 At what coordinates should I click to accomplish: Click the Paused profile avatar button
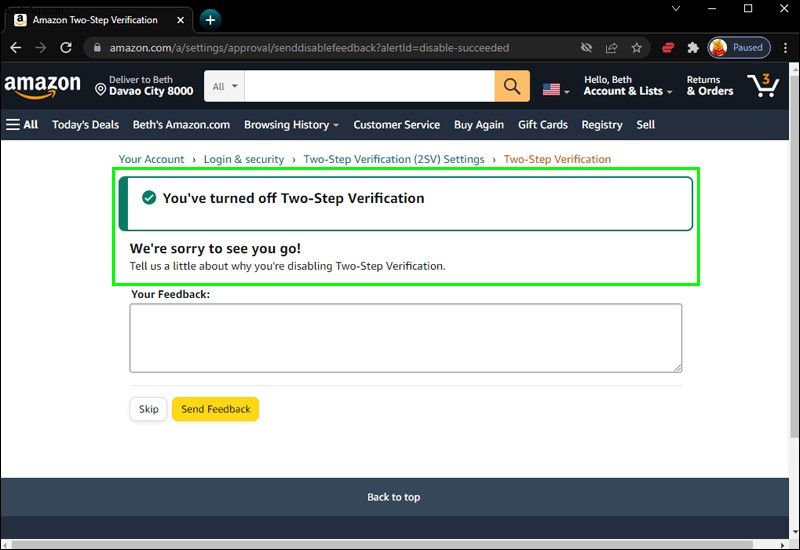click(739, 47)
